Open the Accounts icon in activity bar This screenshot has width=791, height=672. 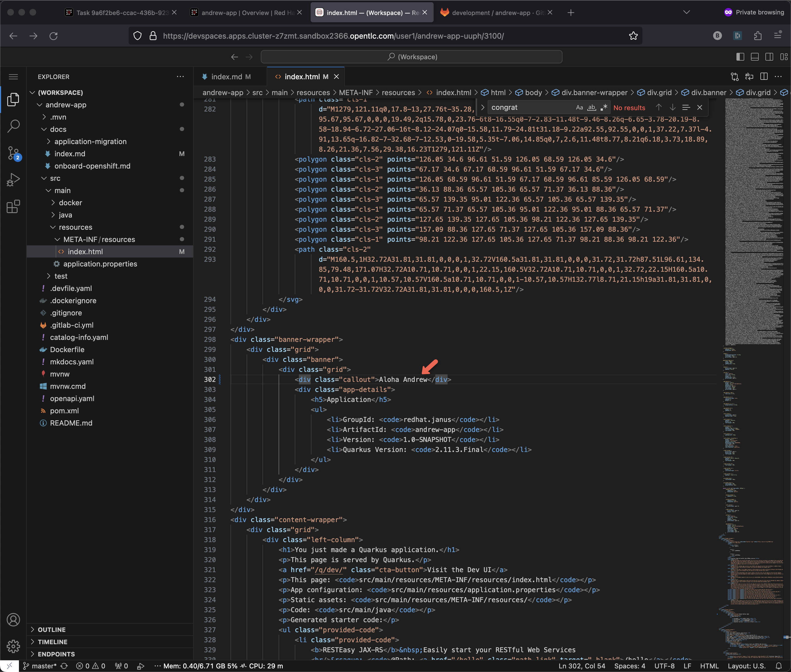13,620
